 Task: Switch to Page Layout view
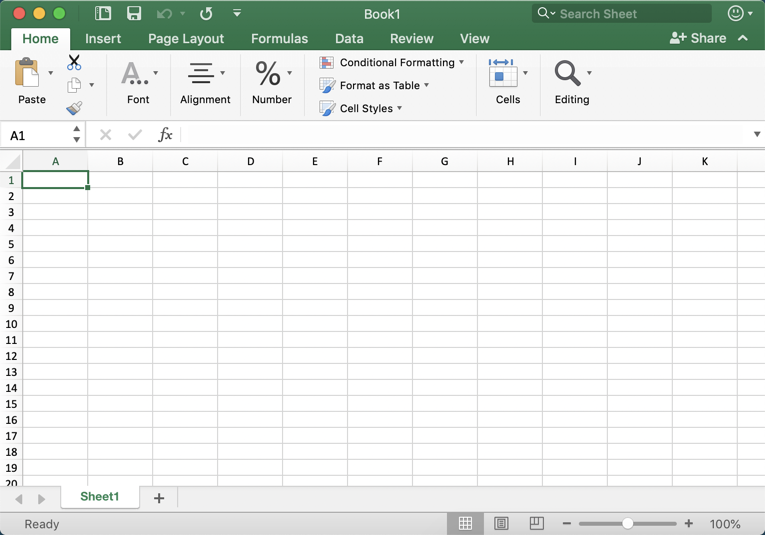[501, 524]
